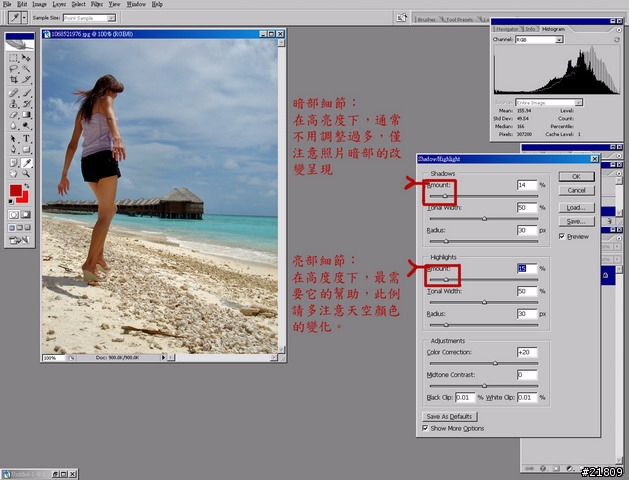Switch to Standard Screen Mode

(12, 228)
